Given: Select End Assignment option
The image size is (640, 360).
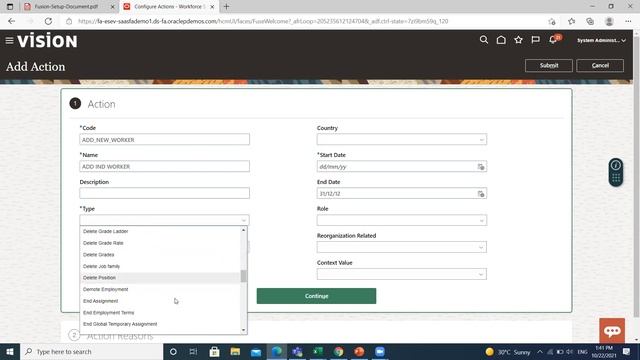Looking at the screenshot, I should (x=160, y=301).
